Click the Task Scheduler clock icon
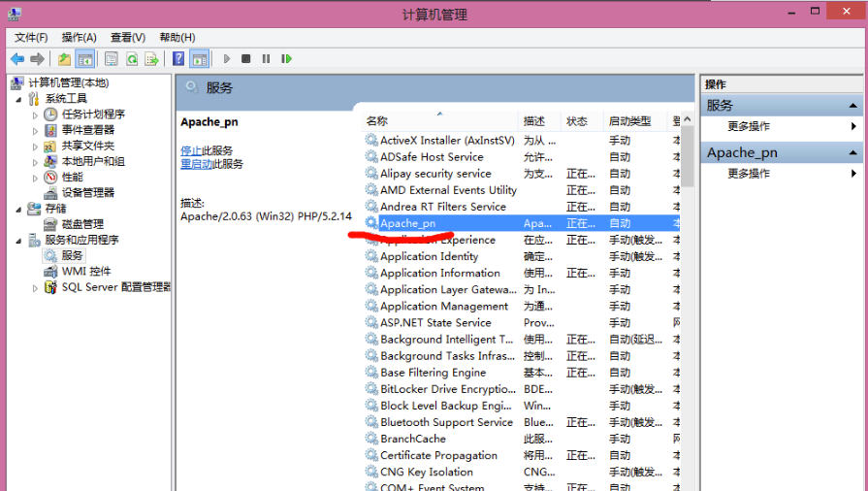The width and height of the screenshot is (868, 491). point(50,115)
